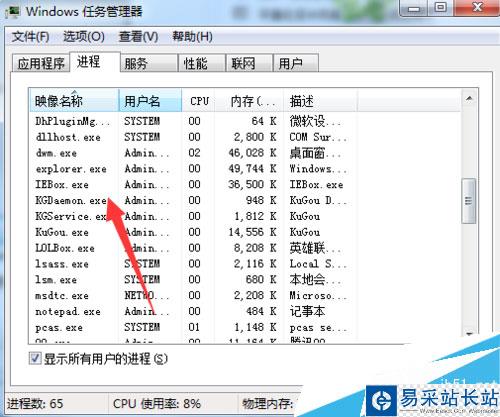Click the 英雄联... description cell
Viewport: 500px width, 417px height.
[315, 248]
